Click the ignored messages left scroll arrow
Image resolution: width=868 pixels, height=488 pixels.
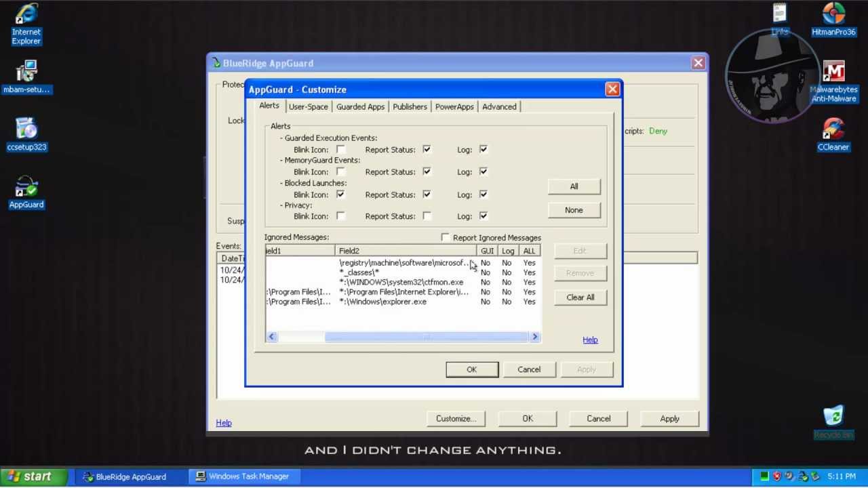[271, 337]
